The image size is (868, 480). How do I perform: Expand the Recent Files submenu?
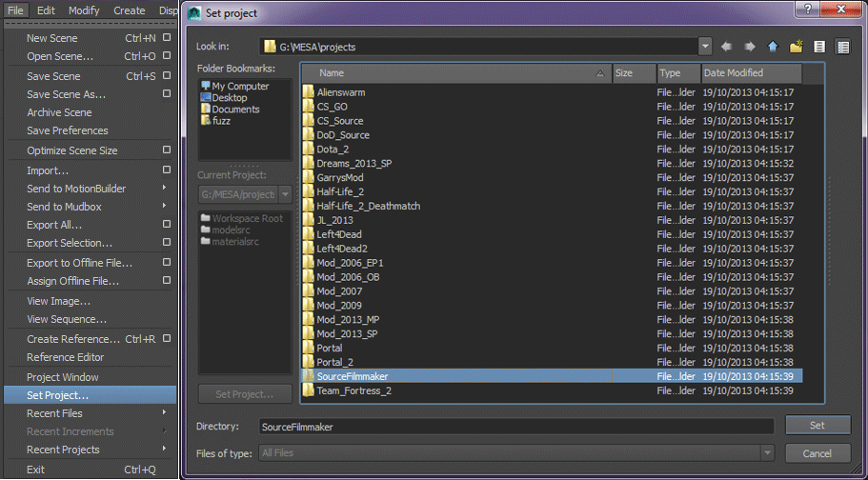(x=165, y=413)
